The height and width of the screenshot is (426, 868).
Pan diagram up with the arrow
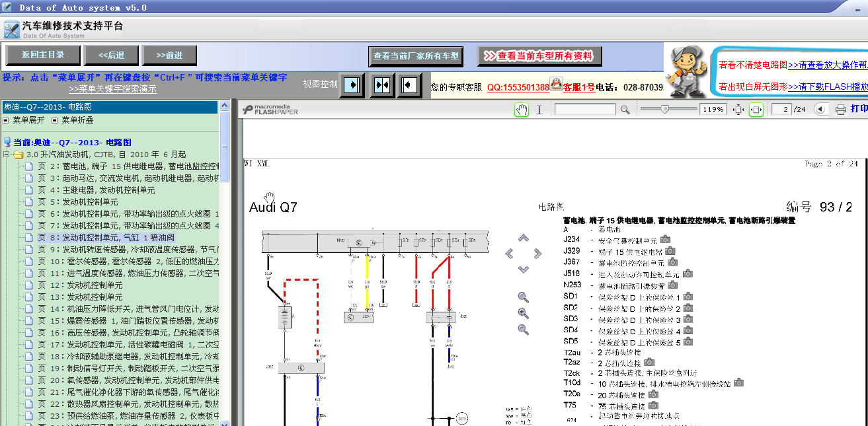pyautogui.click(x=524, y=238)
